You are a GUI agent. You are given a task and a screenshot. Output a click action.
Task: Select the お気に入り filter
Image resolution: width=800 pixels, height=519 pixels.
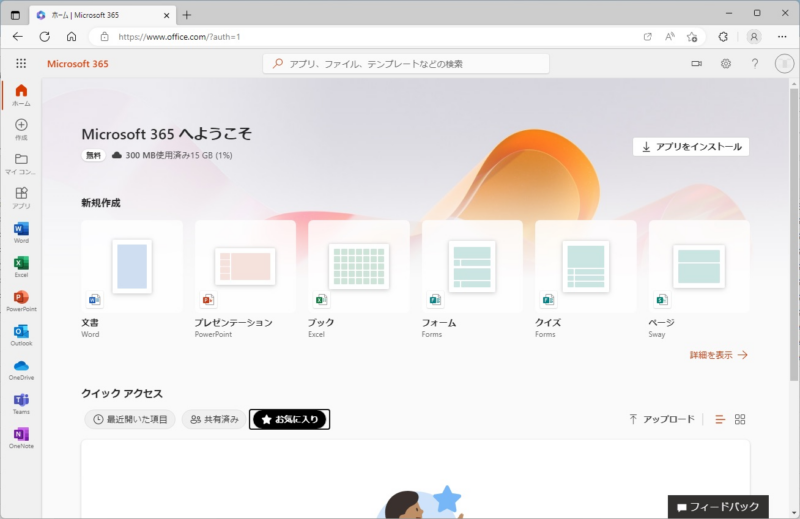[x=289, y=419]
